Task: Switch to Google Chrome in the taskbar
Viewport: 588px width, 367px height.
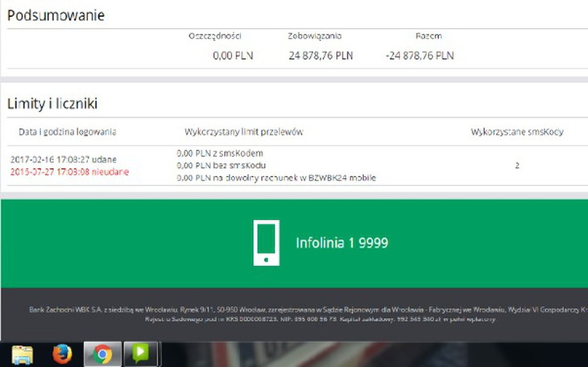Action: [101, 354]
